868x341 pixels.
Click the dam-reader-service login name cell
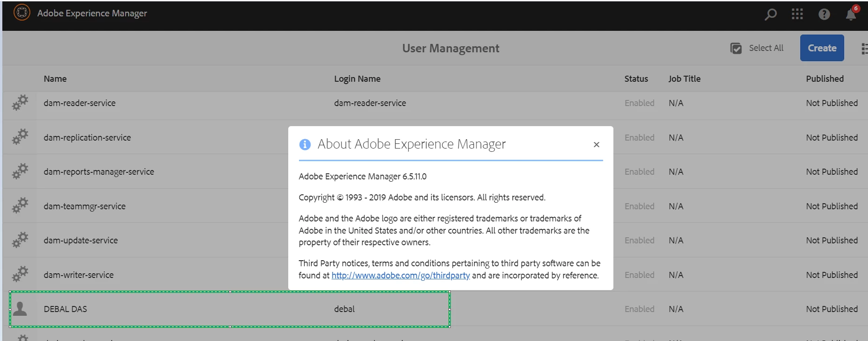(x=370, y=103)
